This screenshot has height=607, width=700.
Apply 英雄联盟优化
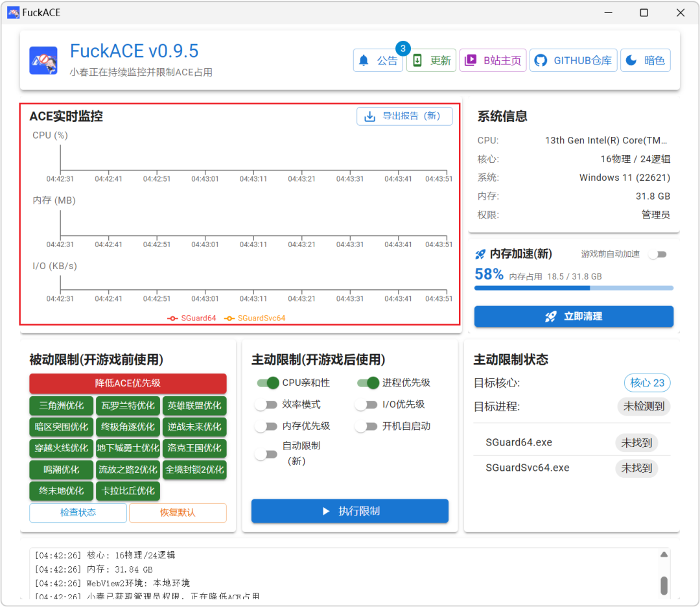point(194,405)
